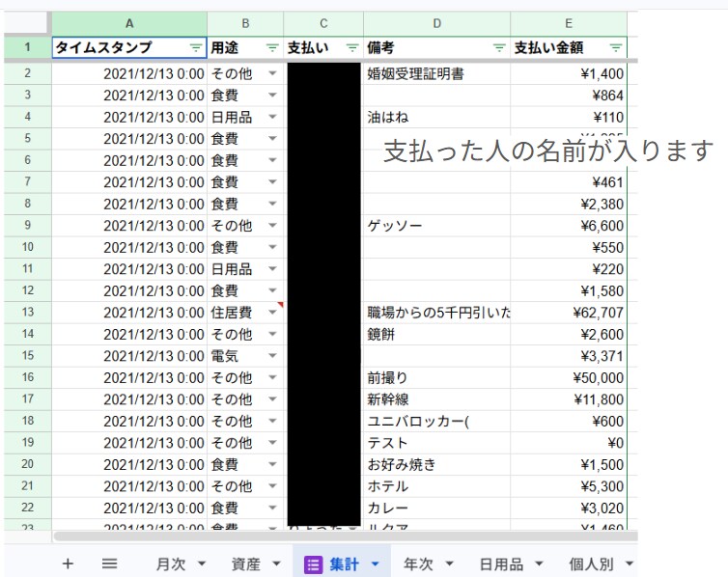Select column C header
This screenshot has height=577, width=728.
(323, 23)
